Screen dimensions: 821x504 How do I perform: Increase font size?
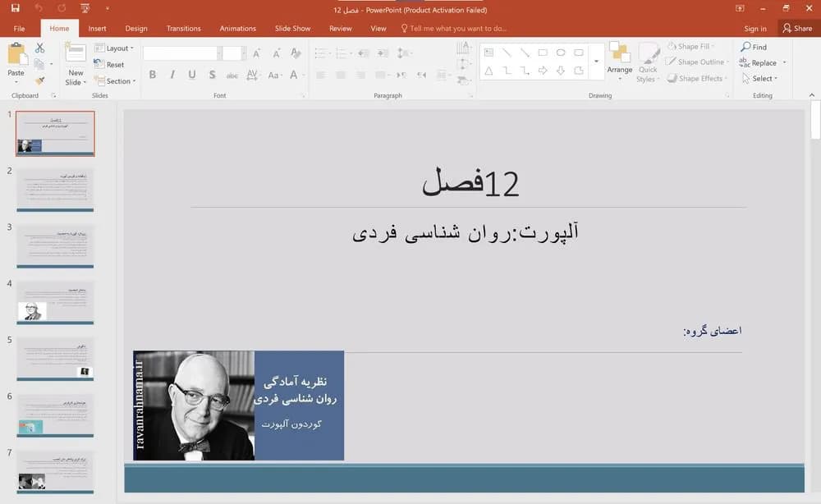(256, 53)
